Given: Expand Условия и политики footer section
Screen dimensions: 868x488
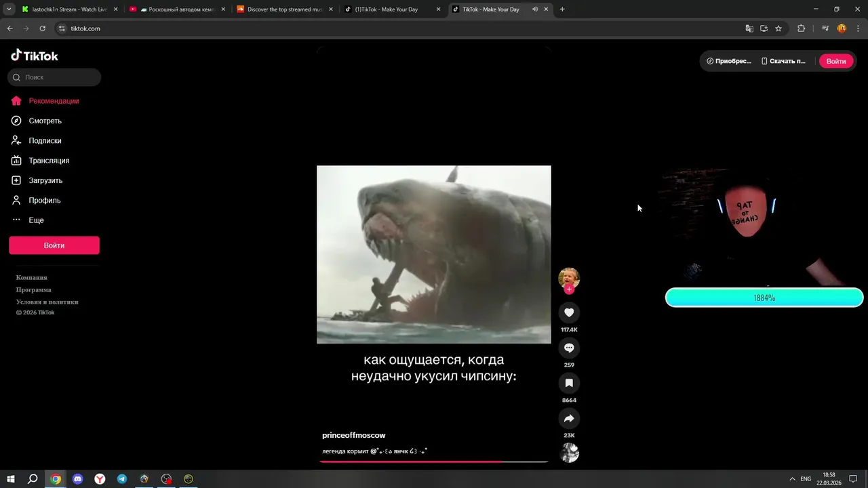Looking at the screenshot, I should point(47,302).
